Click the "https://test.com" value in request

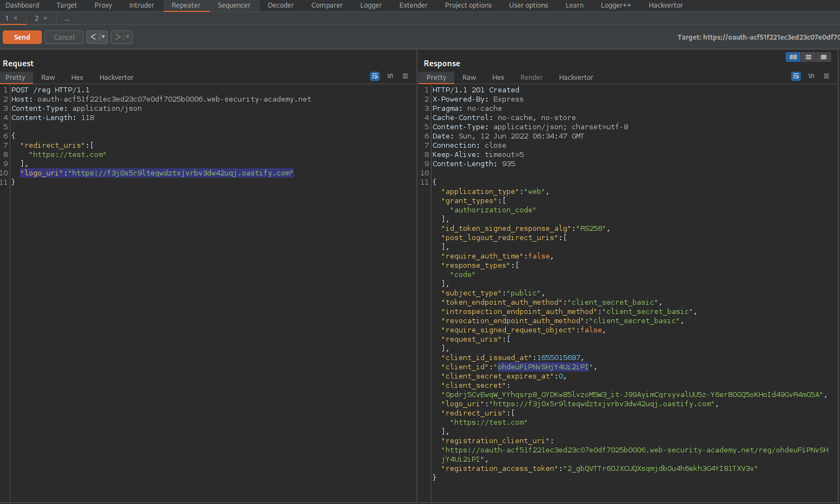point(67,155)
